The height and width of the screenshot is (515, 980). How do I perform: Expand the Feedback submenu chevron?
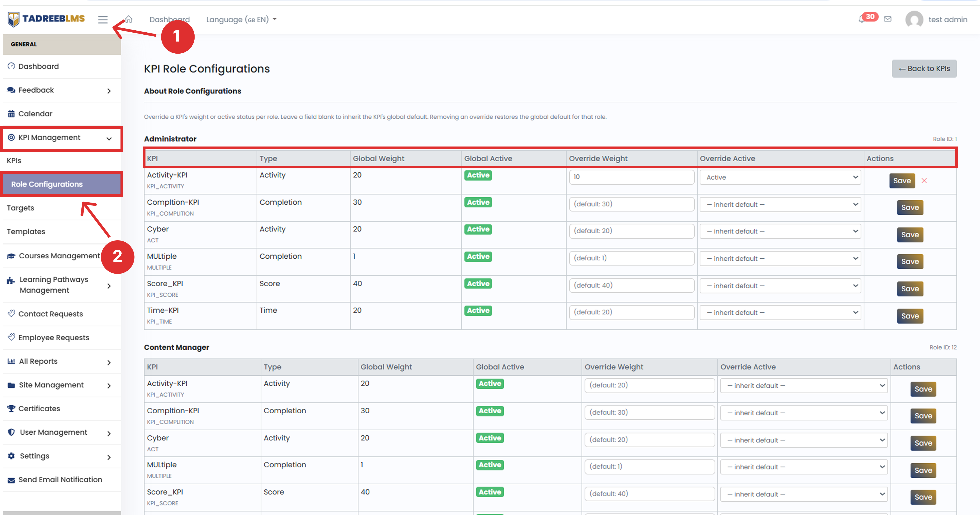[109, 91]
